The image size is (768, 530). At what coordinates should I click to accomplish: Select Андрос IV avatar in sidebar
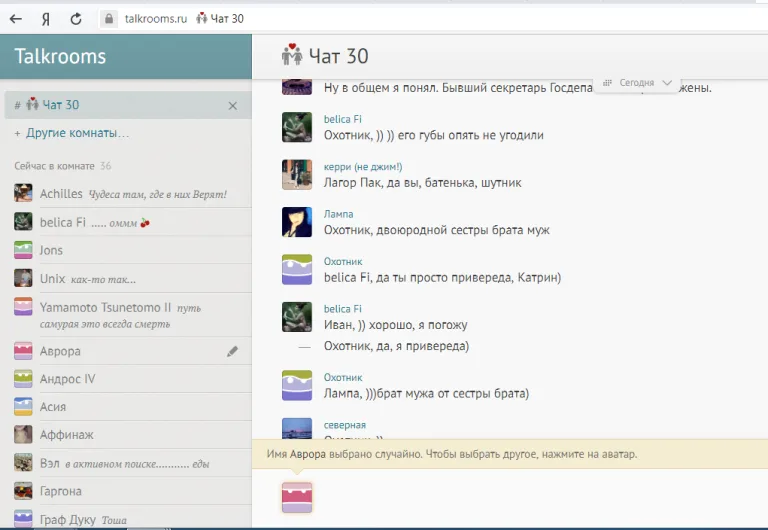(x=23, y=379)
